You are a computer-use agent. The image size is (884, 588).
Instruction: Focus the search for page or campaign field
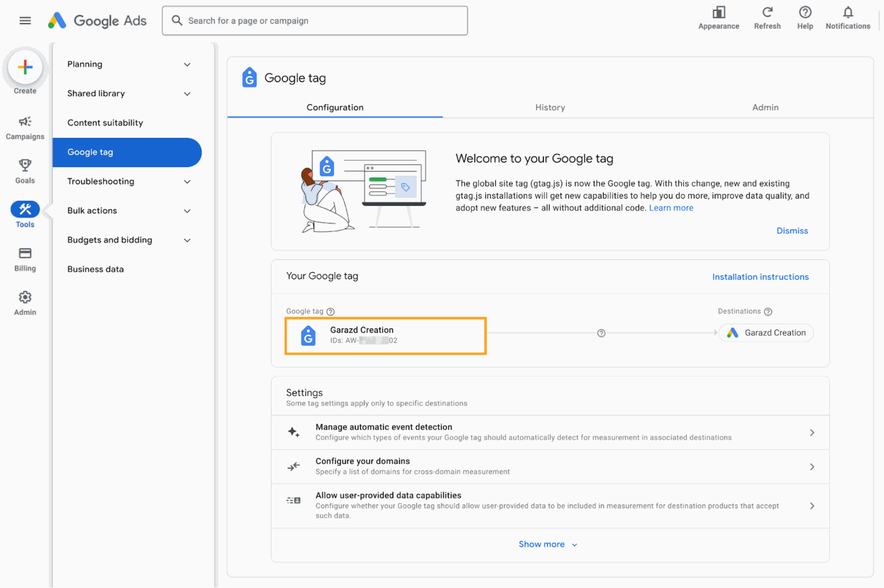click(315, 21)
